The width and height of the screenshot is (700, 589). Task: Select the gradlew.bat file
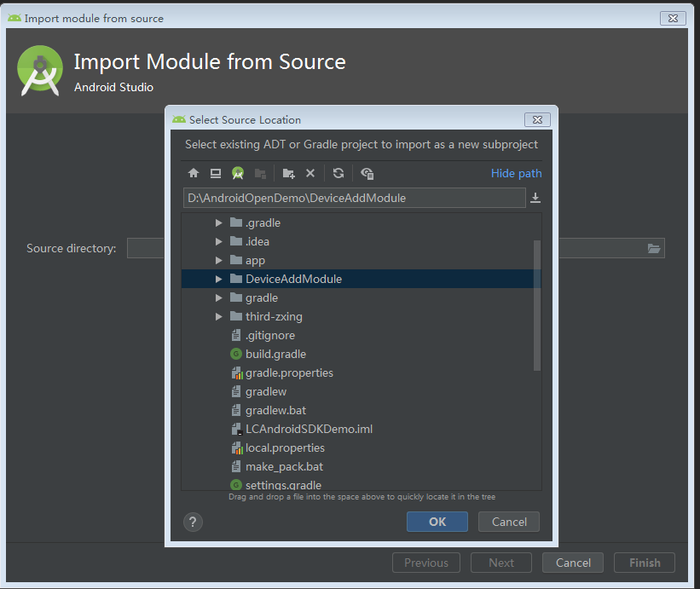click(275, 410)
